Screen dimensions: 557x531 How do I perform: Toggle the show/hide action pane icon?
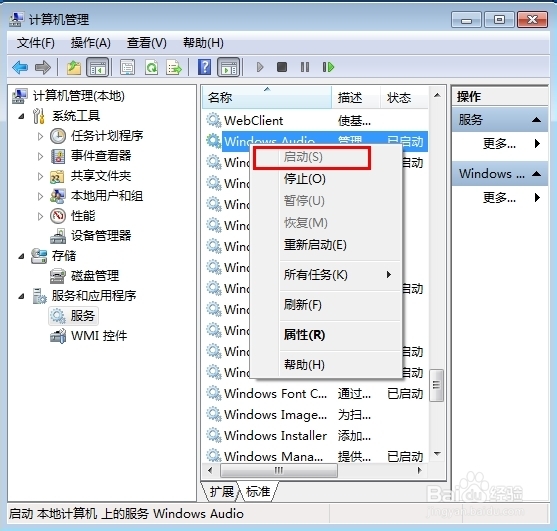click(x=228, y=67)
